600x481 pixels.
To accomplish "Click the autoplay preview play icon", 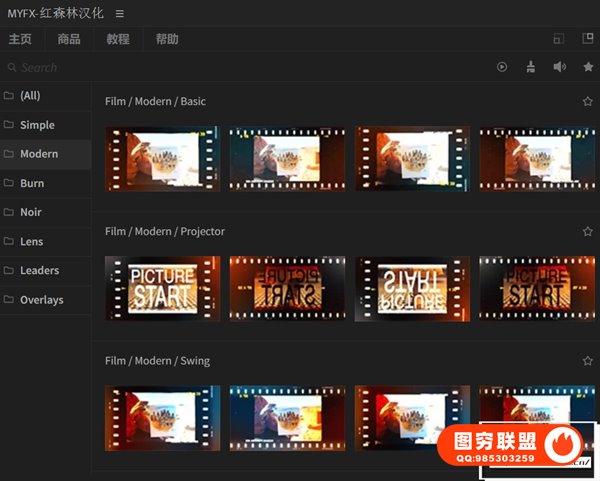I will [x=502, y=67].
